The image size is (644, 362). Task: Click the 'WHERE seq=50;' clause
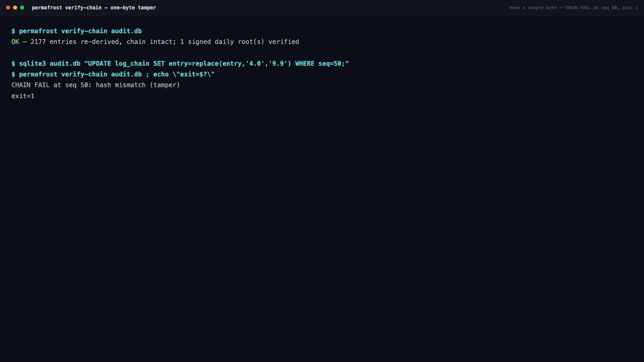click(320, 63)
